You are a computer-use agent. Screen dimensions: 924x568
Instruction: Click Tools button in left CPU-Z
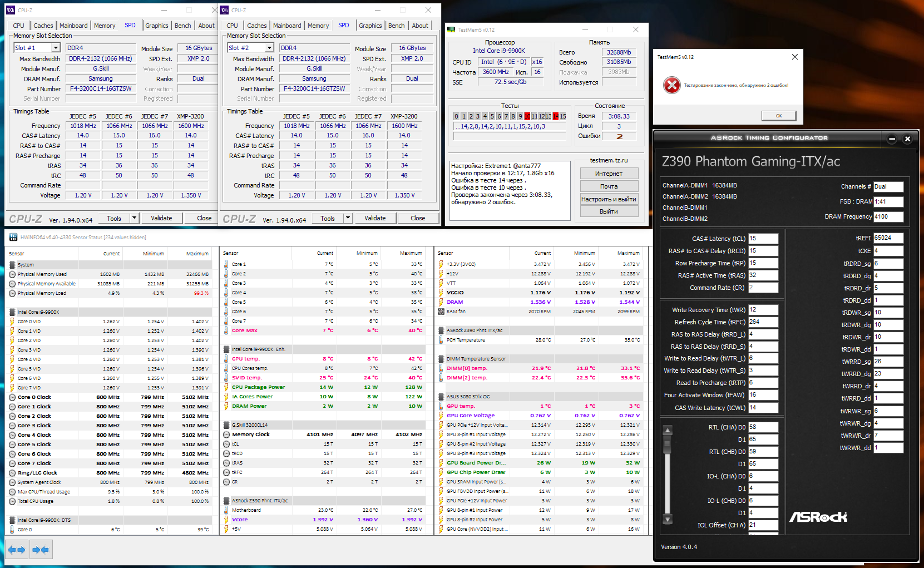pyautogui.click(x=114, y=218)
